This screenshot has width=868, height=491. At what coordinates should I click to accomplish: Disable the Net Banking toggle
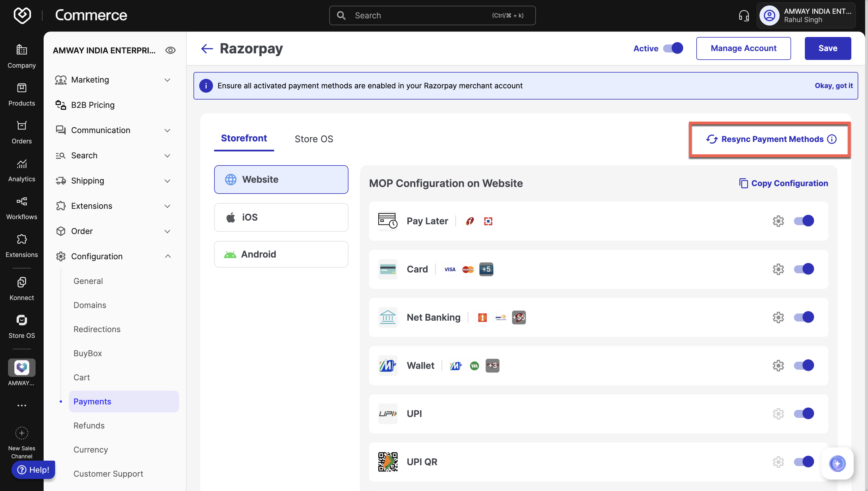(803, 317)
